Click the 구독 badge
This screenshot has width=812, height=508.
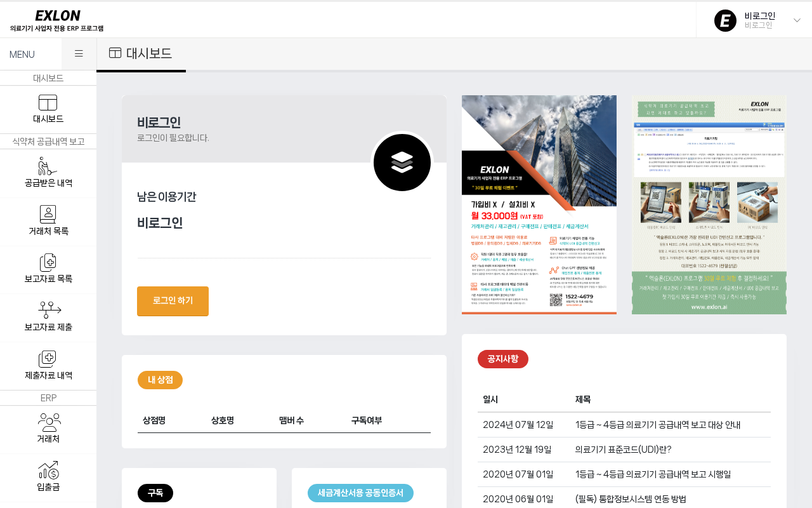(x=155, y=493)
